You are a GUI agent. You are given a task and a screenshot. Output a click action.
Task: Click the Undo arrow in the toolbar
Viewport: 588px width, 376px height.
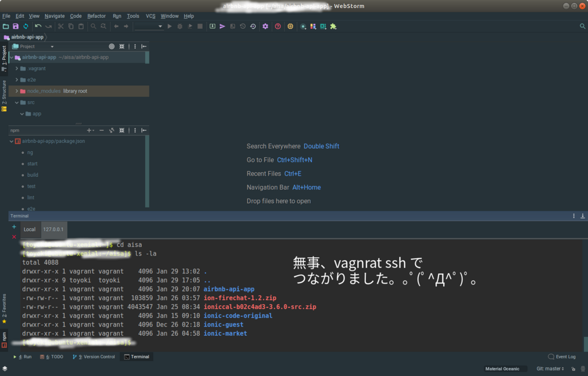coord(38,26)
